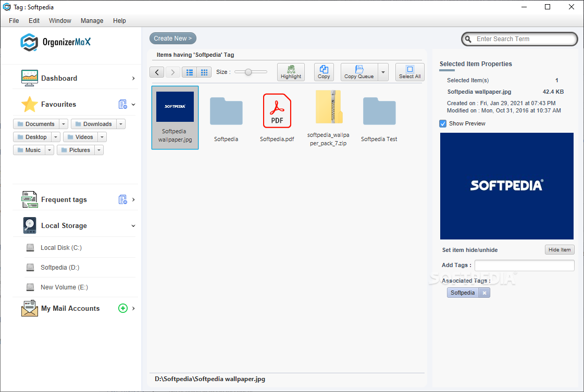Open the Videos favourite dropdown arrow
The height and width of the screenshot is (392, 584).
tap(102, 137)
